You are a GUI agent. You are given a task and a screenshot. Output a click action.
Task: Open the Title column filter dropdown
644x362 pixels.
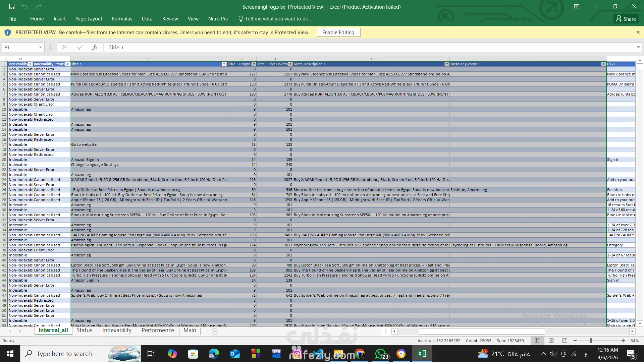[x=224, y=64]
